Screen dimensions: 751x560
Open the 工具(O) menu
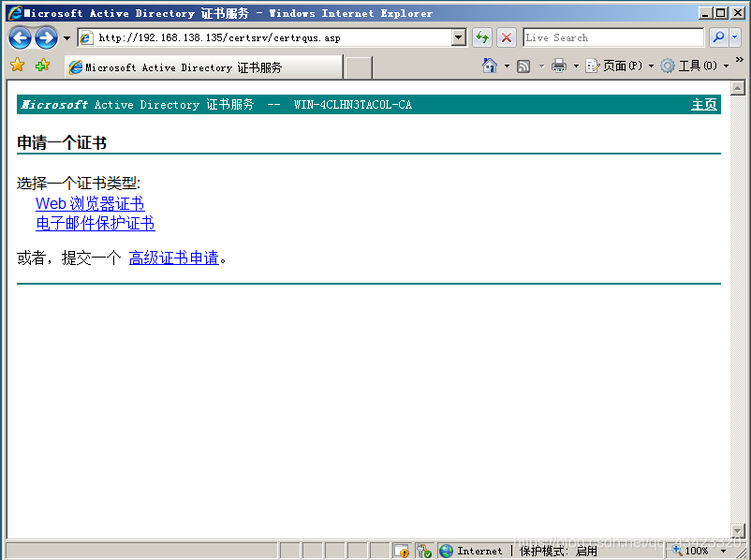pyautogui.click(x=695, y=66)
